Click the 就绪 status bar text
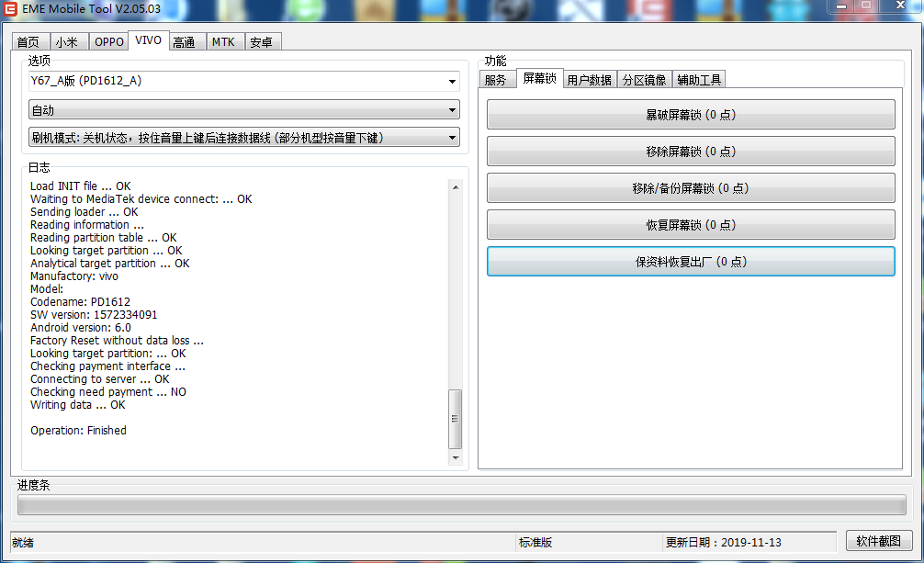The height and width of the screenshot is (563, 924). pos(23,543)
